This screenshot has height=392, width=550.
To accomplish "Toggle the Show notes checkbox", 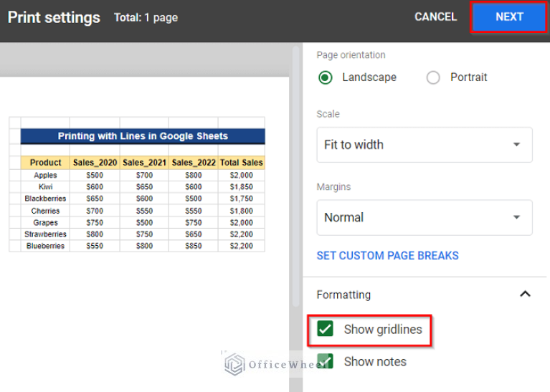I will click(326, 362).
